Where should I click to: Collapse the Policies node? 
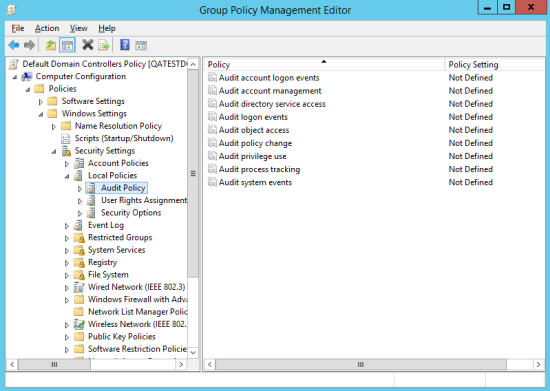pos(28,90)
